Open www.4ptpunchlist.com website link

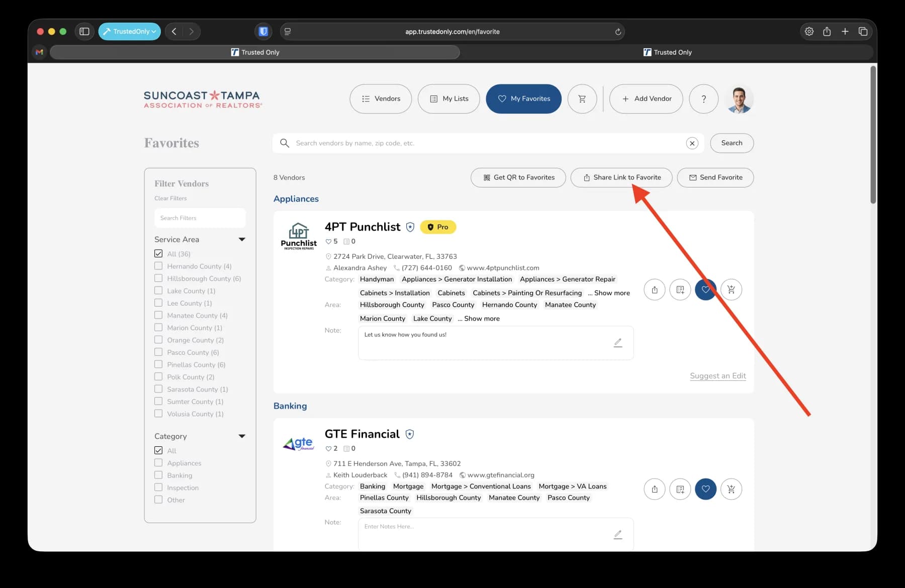tap(503, 268)
